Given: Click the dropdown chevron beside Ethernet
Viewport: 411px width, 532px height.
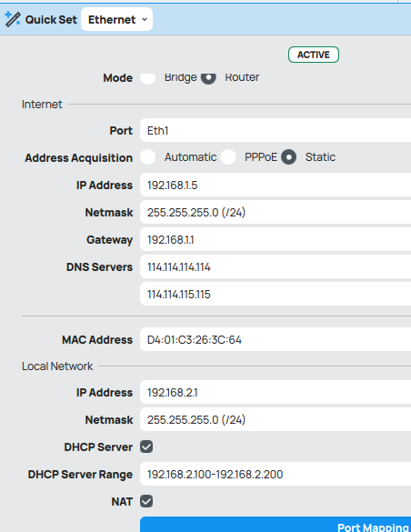Looking at the screenshot, I should click(x=145, y=19).
